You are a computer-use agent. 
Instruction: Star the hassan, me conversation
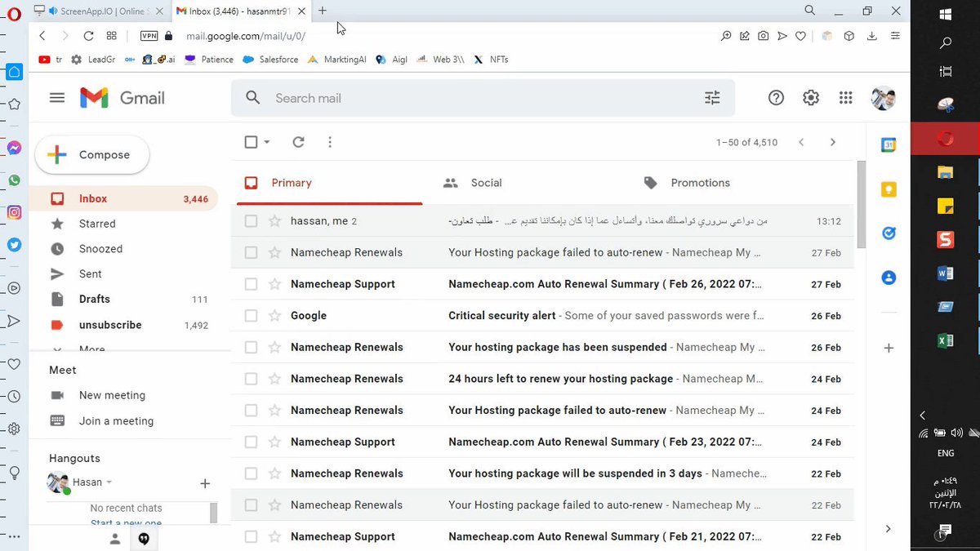(x=275, y=221)
